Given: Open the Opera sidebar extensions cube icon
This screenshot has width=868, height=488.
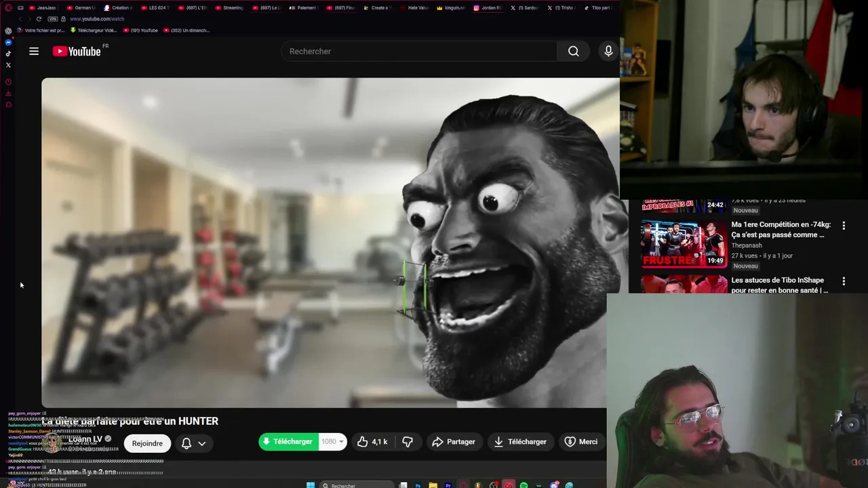Looking at the screenshot, I should (8, 104).
